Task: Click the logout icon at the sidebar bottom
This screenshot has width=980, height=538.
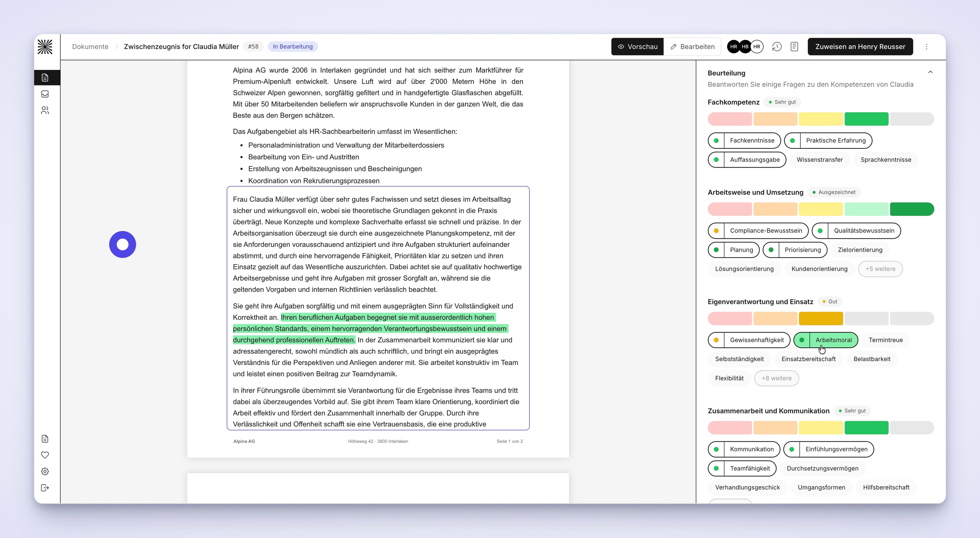Action: pos(45,488)
